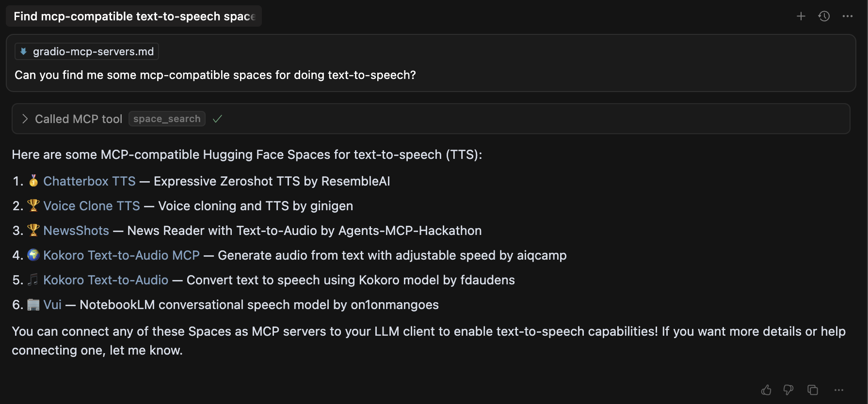Start a new chat with plus icon
The image size is (868, 404).
tap(801, 16)
